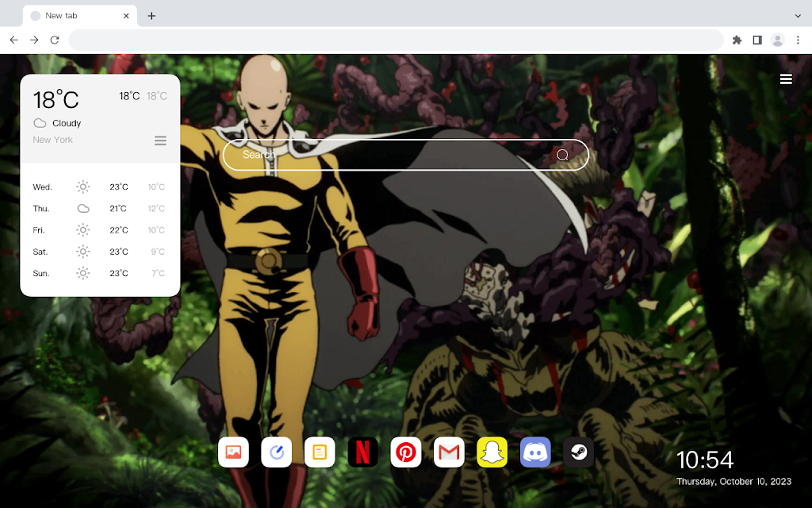The width and height of the screenshot is (812, 508).
Task: Go forward with the forward arrow
Action: 34,40
